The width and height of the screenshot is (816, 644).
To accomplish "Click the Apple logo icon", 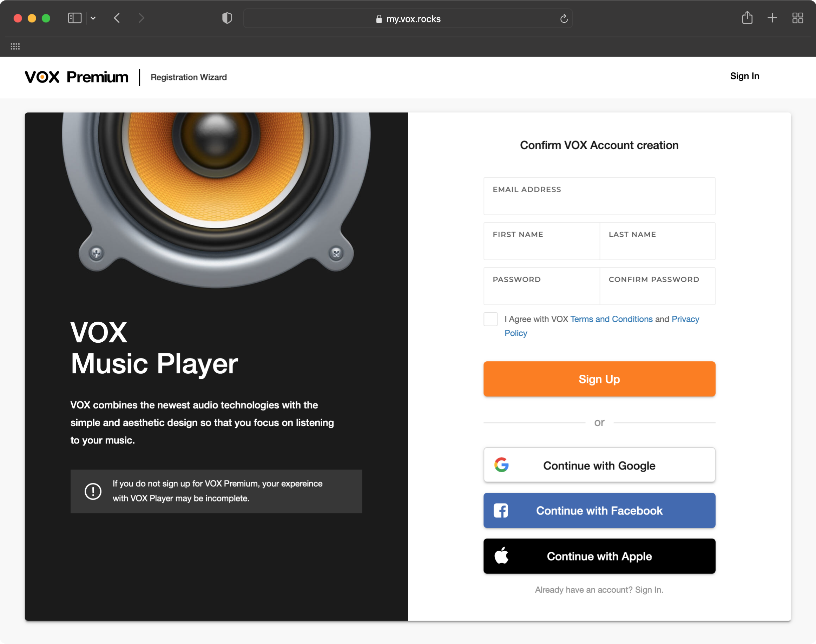I will click(x=501, y=556).
